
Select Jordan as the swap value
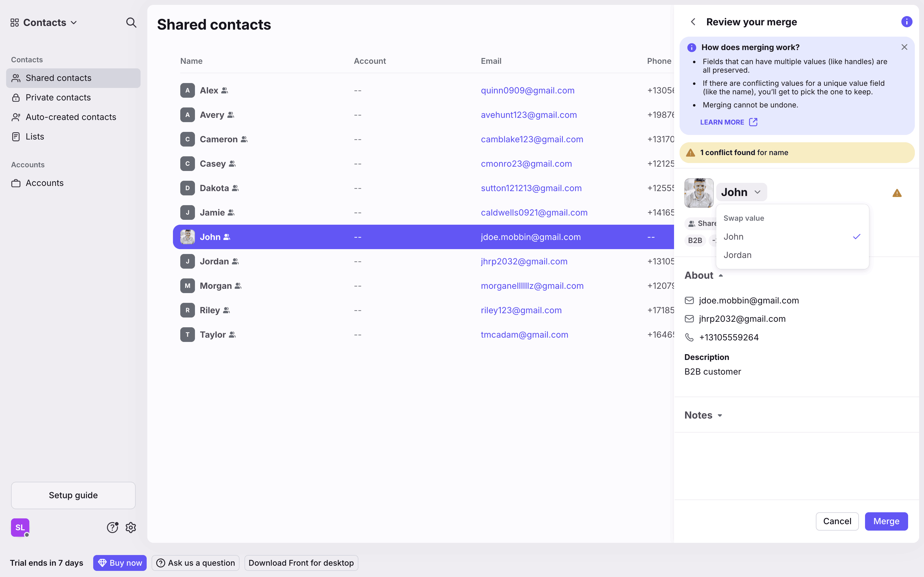[737, 255]
